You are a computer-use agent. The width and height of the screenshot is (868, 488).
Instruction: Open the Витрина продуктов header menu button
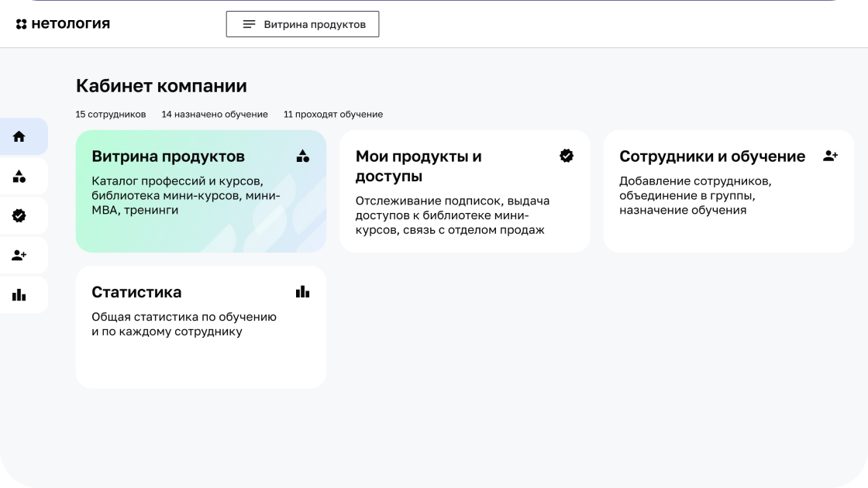[x=302, y=24]
